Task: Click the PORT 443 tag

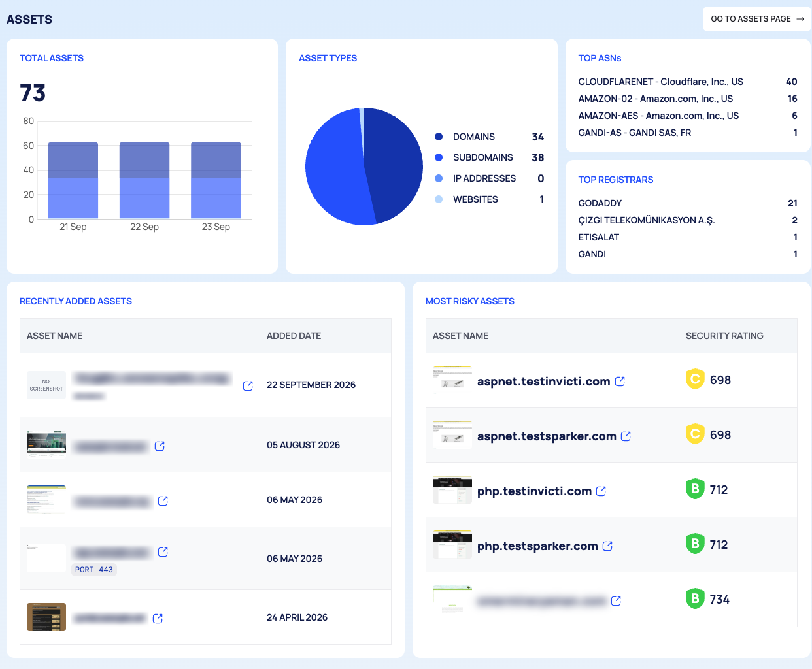Action: (x=94, y=570)
